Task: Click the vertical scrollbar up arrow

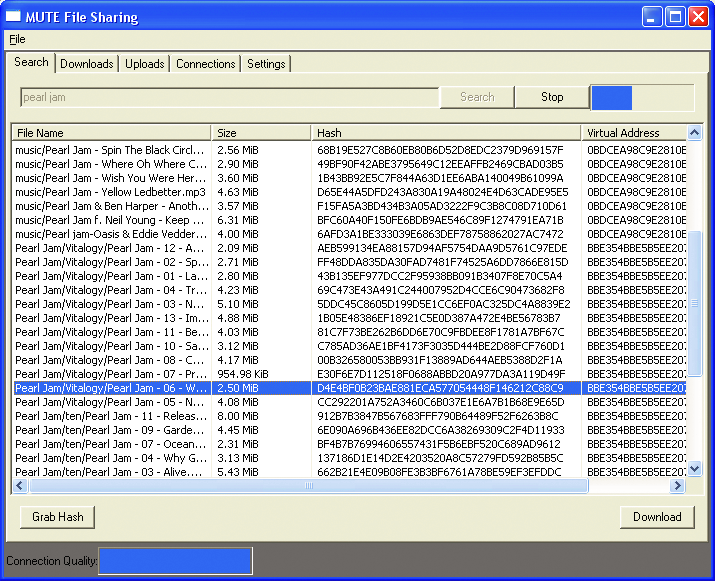Action: (694, 133)
